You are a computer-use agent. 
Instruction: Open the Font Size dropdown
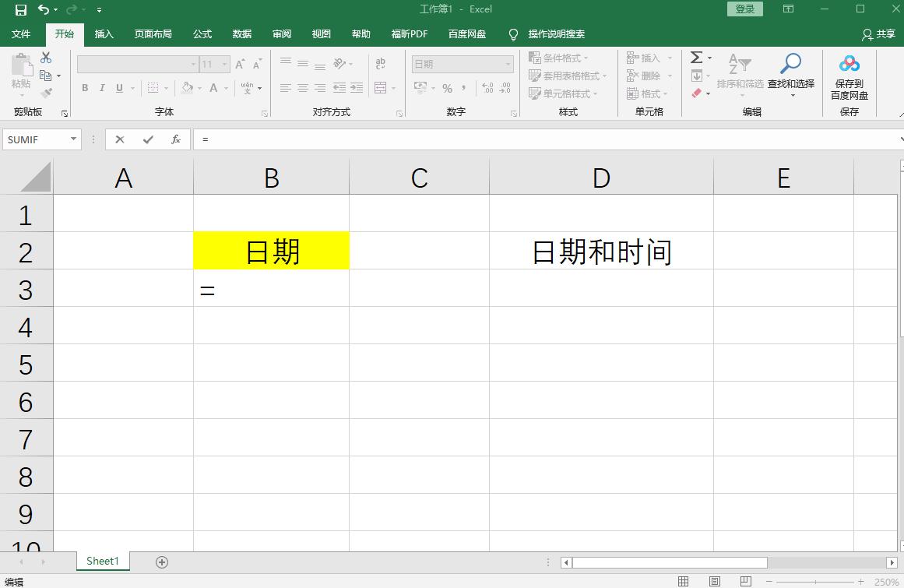pyautogui.click(x=225, y=63)
